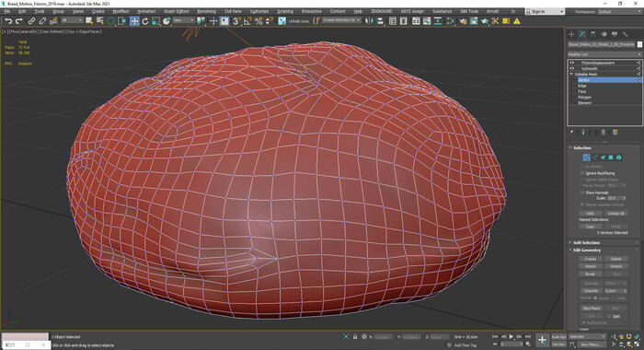Enable Split checkbox near Cut
Viewport: 644px width, 350px height.
pos(609,316)
